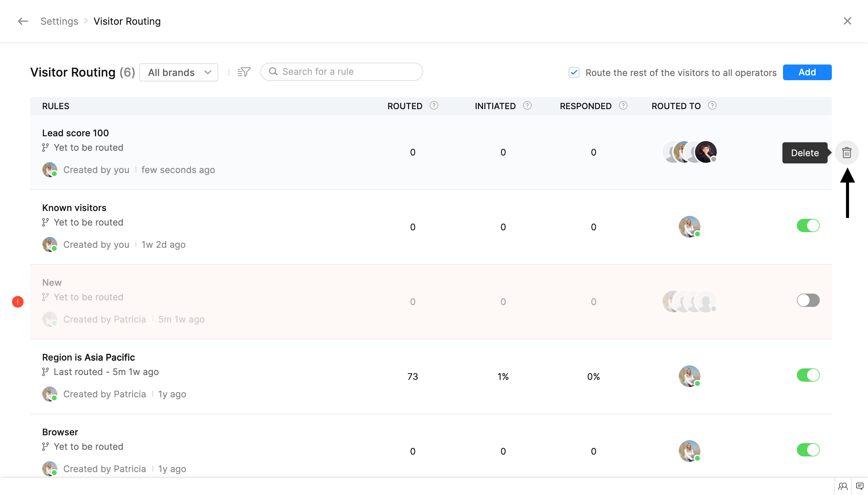This screenshot has height=495, width=868.
Task: Click the red error alert icon
Action: tap(18, 301)
